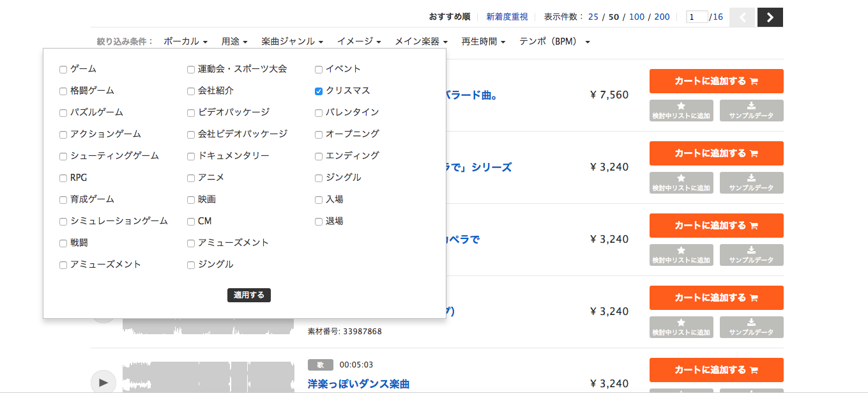
Task: Play the 洋楽っぽいダンス楽曲 track
Action: 103,382
